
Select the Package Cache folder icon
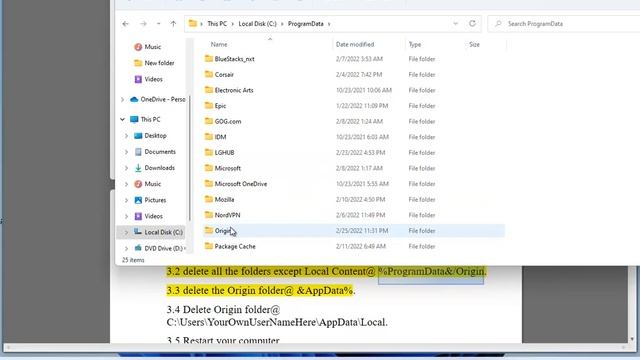(x=209, y=246)
